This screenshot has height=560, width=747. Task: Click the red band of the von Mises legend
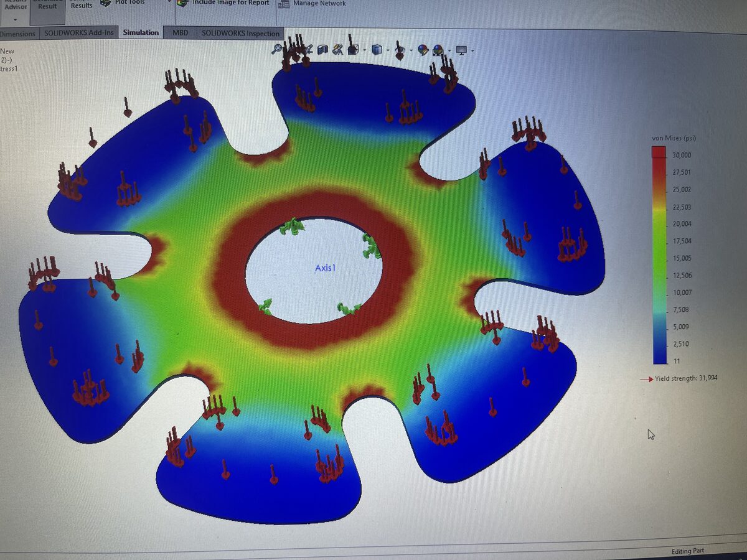(657, 152)
